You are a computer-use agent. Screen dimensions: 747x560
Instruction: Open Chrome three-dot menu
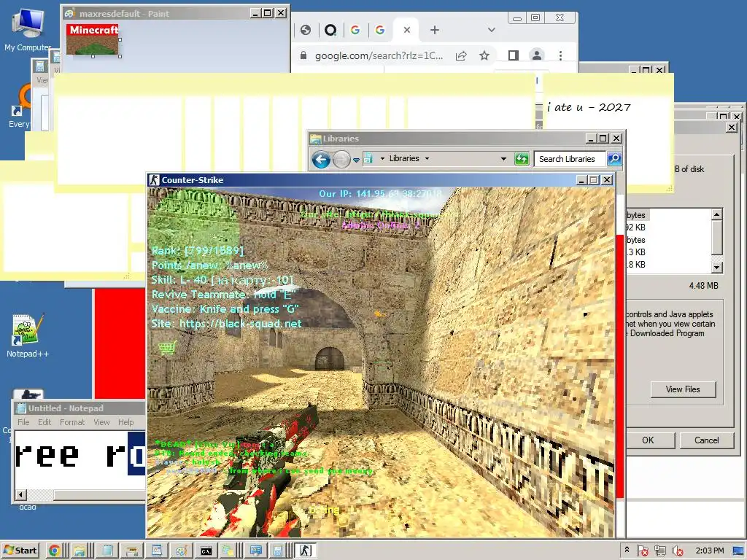click(560, 55)
